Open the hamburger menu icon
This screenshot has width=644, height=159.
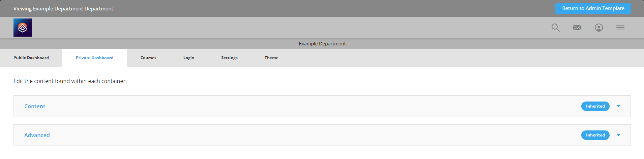pyautogui.click(x=620, y=28)
